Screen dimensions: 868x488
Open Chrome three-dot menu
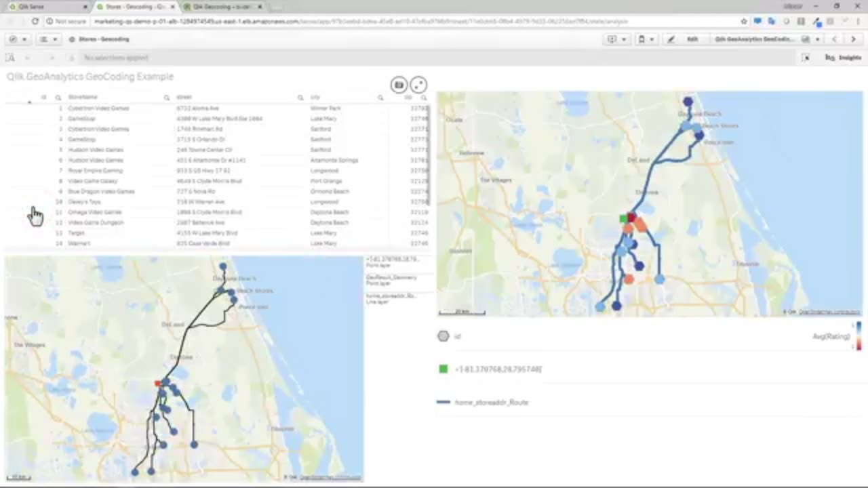[859, 22]
